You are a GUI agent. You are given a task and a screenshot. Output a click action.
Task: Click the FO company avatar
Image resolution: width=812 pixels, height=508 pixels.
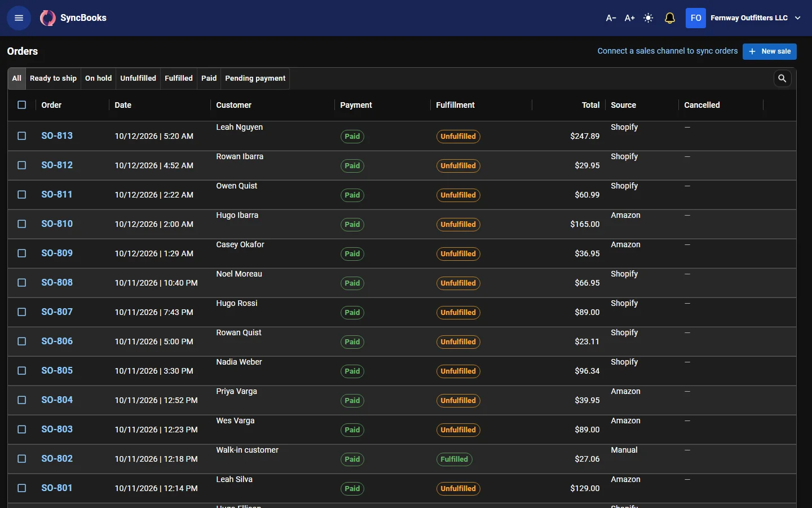(x=696, y=18)
